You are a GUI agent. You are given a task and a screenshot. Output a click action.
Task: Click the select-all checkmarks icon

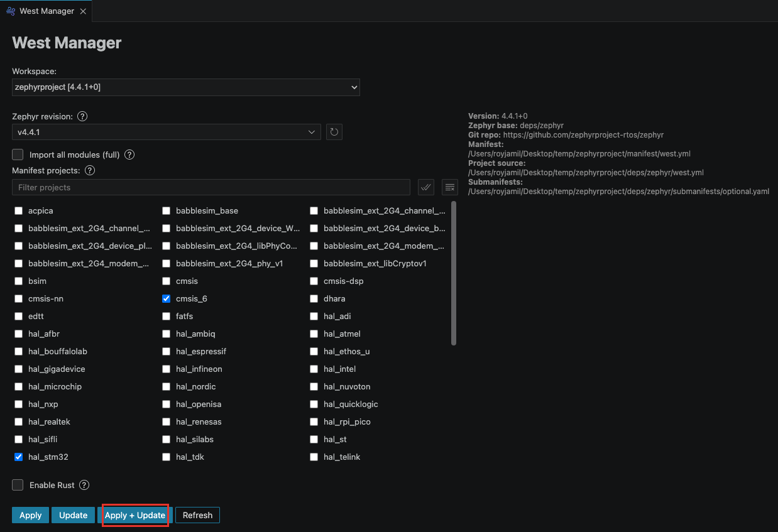(x=426, y=187)
